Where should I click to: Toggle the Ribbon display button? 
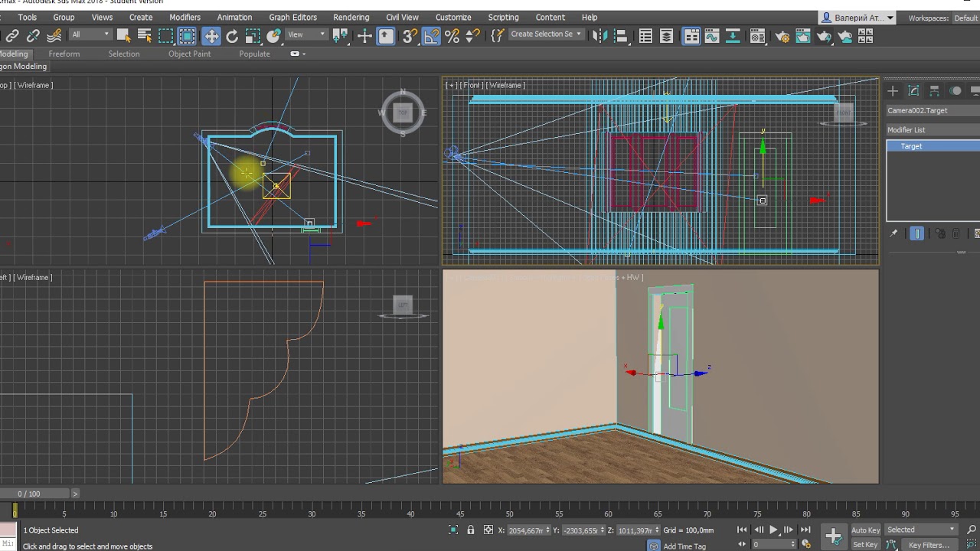691,36
